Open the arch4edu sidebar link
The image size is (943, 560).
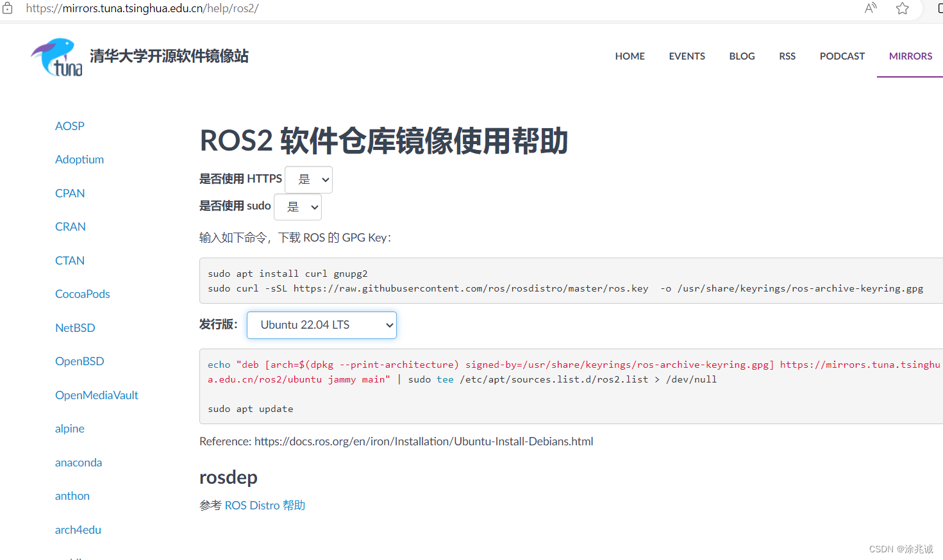(x=78, y=530)
